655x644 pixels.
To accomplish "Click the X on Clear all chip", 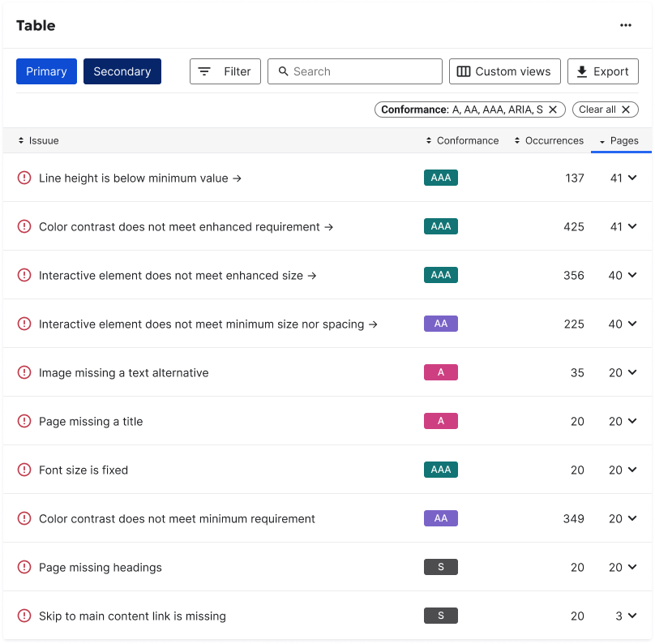I will 626,109.
